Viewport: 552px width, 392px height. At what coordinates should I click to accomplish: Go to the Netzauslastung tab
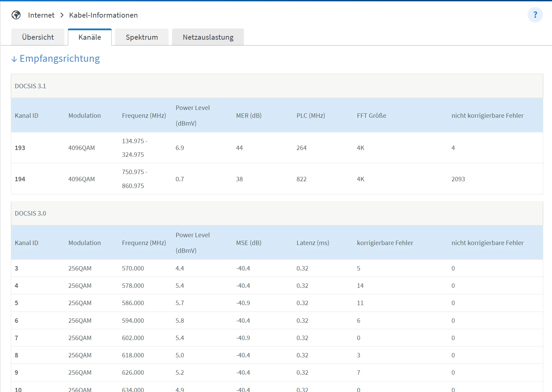click(208, 37)
